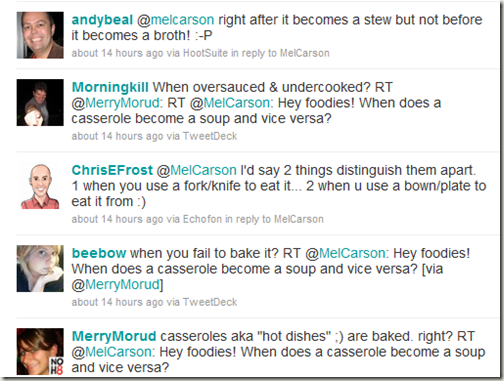Open andybeal's profile picture
The width and height of the screenshot is (504, 381).
40,35
